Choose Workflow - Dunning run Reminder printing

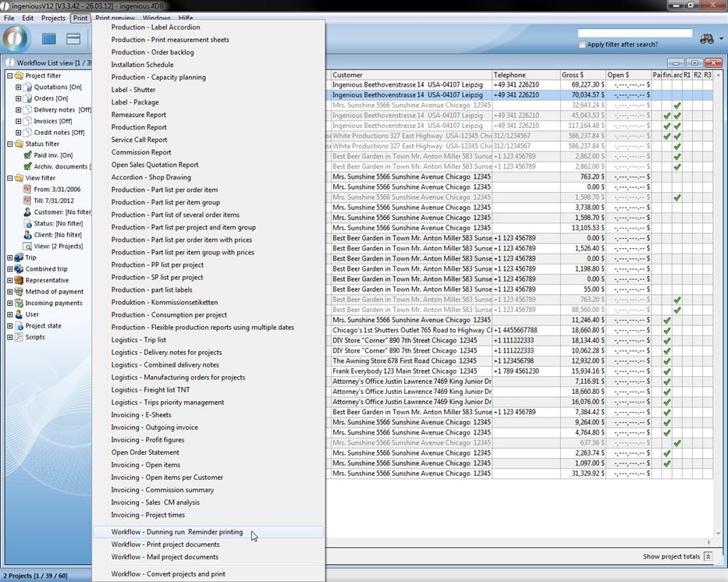click(x=177, y=532)
